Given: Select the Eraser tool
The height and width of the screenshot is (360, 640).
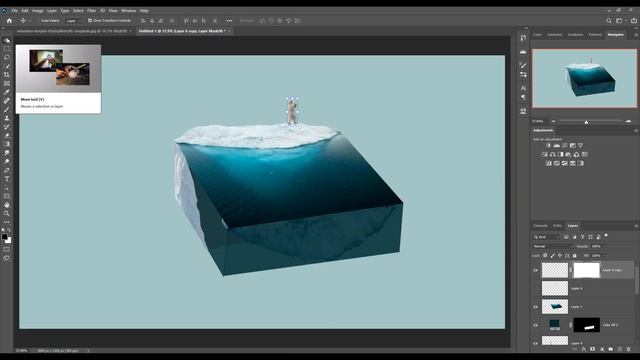Looking at the screenshot, I should [7, 135].
